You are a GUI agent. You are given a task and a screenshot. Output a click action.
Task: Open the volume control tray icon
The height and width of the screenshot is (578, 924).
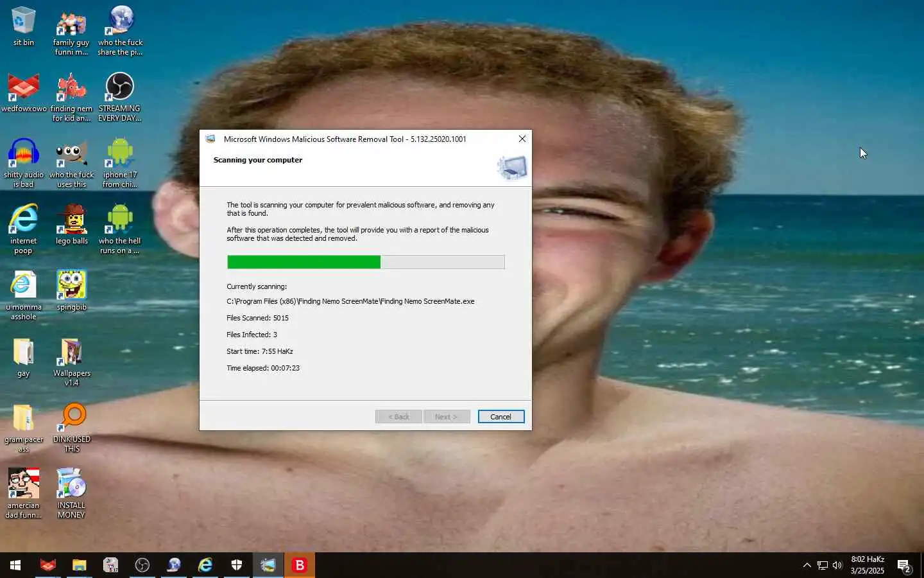pos(837,565)
